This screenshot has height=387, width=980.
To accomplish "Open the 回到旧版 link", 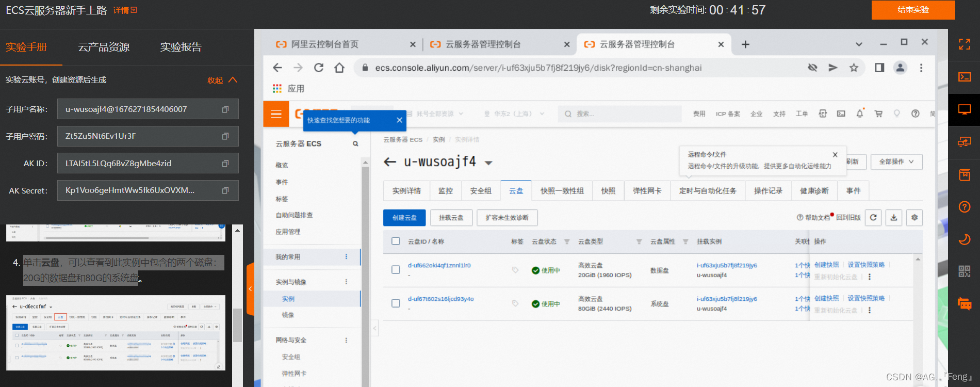I will tap(848, 218).
